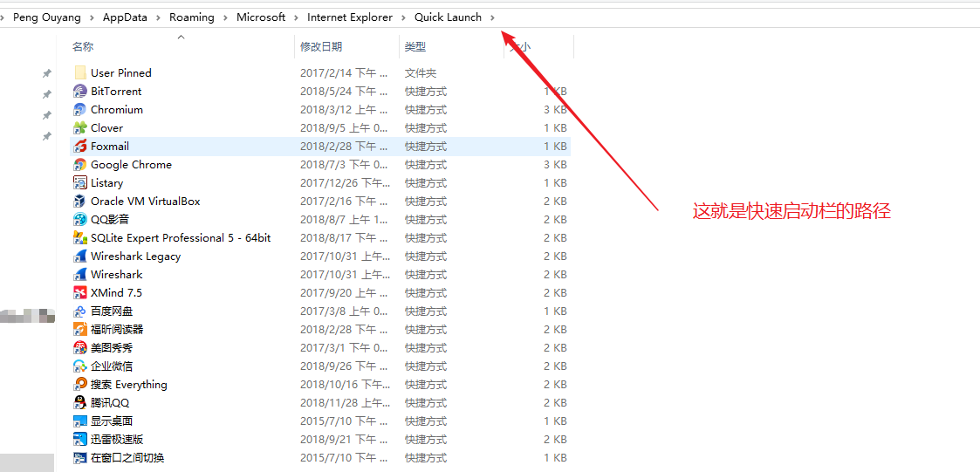Click the Wireshark file name

coord(116,275)
